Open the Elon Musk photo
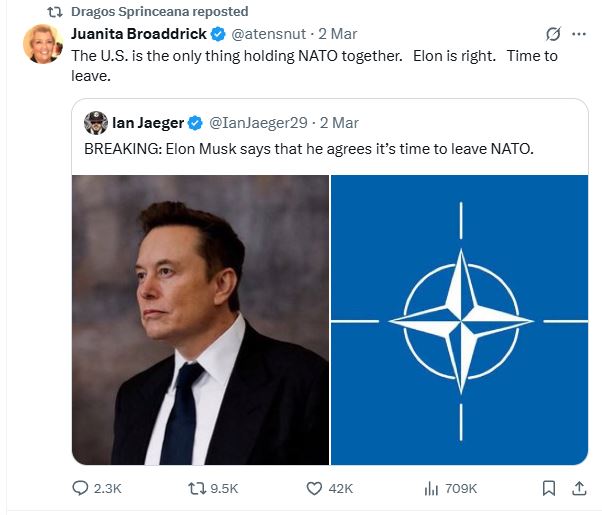 pos(200,320)
